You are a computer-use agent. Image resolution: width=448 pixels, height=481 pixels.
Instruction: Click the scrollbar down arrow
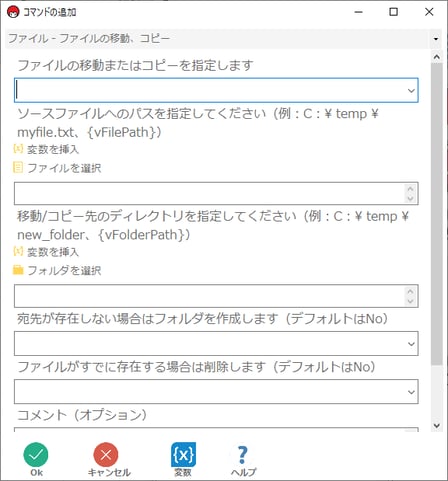pos(437,425)
